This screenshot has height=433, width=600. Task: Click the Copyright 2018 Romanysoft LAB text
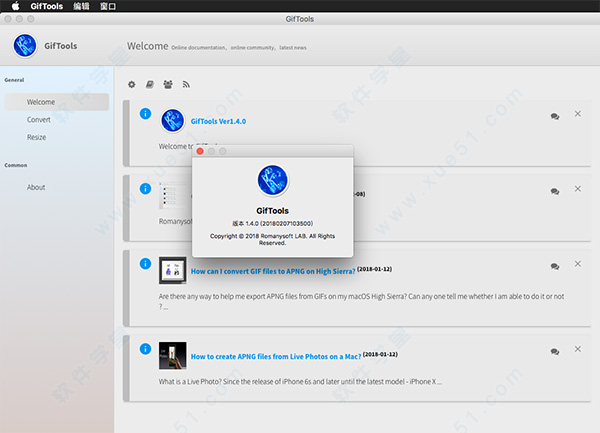click(x=272, y=239)
